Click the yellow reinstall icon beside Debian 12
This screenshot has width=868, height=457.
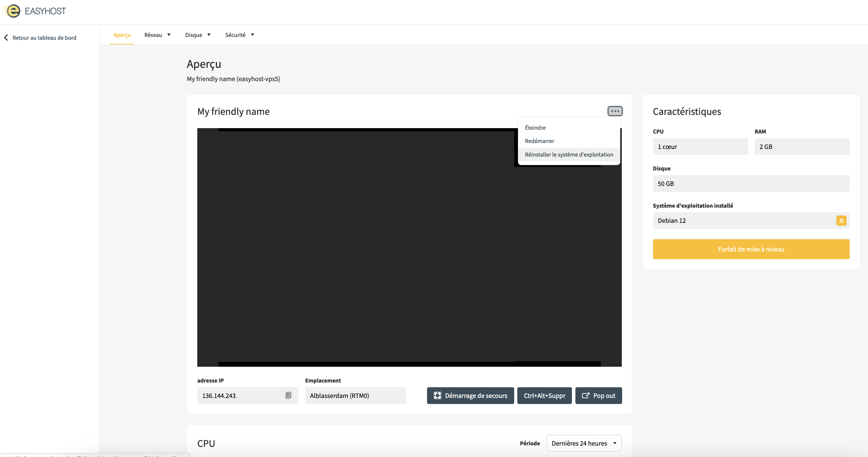[841, 221]
